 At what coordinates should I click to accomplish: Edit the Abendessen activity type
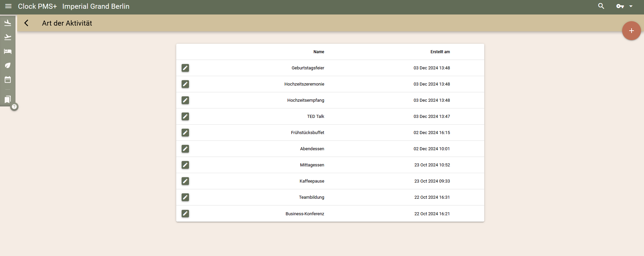coord(185,149)
